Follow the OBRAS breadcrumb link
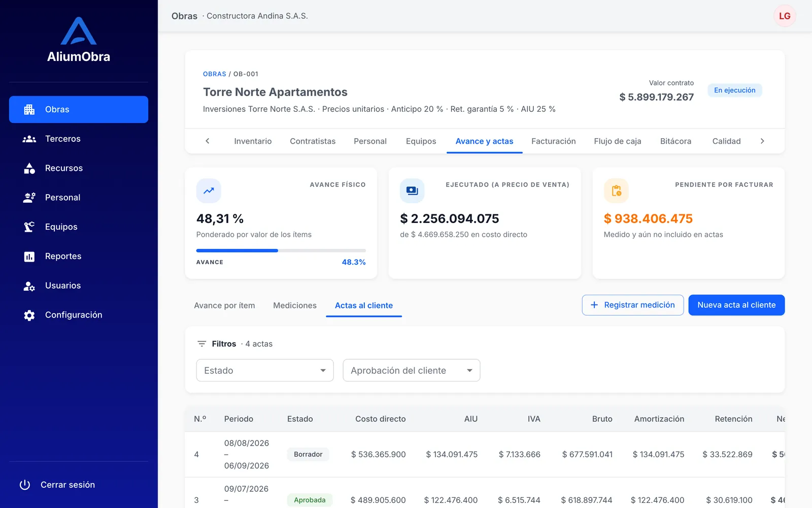 (x=215, y=74)
